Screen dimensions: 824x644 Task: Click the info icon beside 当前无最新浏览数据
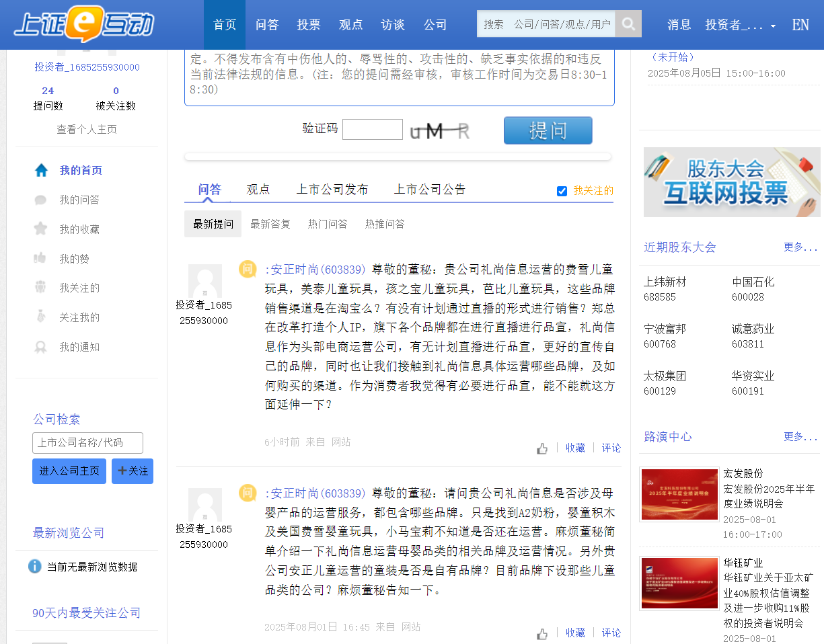tap(35, 566)
